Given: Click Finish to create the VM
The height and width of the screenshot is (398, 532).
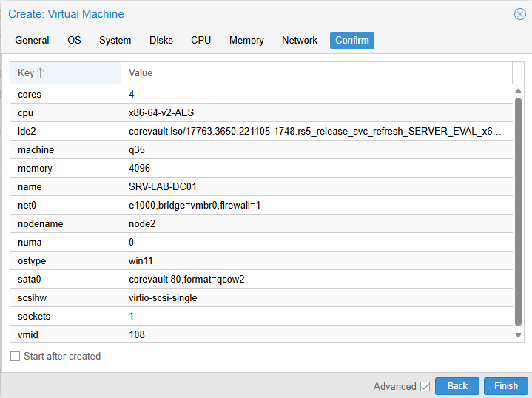Looking at the screenshot, I should (506, 386).
